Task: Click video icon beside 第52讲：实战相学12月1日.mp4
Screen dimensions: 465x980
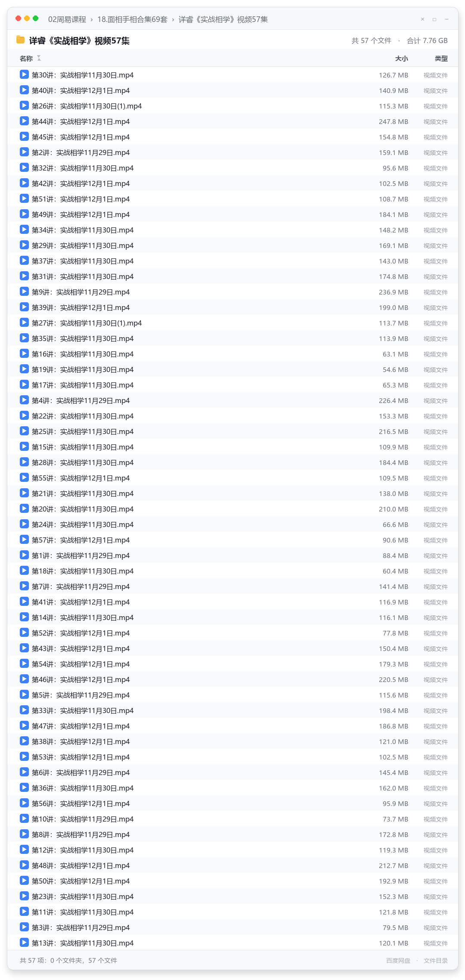Action: (24, 633)
